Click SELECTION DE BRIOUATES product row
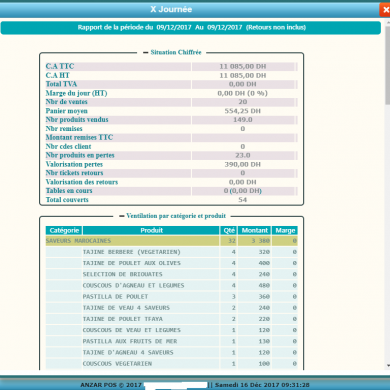 click(x=172, y=274)
